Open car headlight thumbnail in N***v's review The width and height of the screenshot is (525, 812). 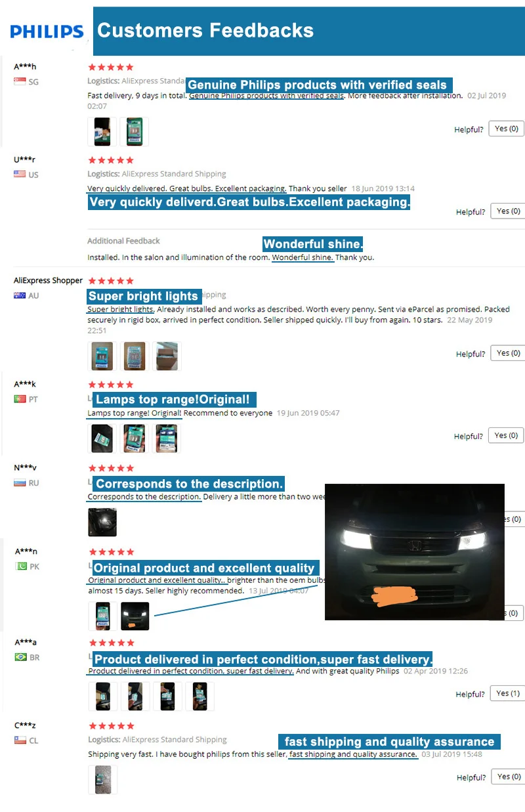click(x=102, y=522)
